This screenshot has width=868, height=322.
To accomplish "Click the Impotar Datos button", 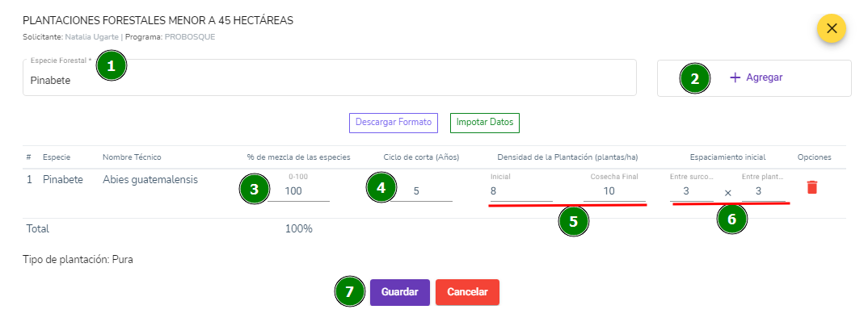I will (x=485, y=123).
